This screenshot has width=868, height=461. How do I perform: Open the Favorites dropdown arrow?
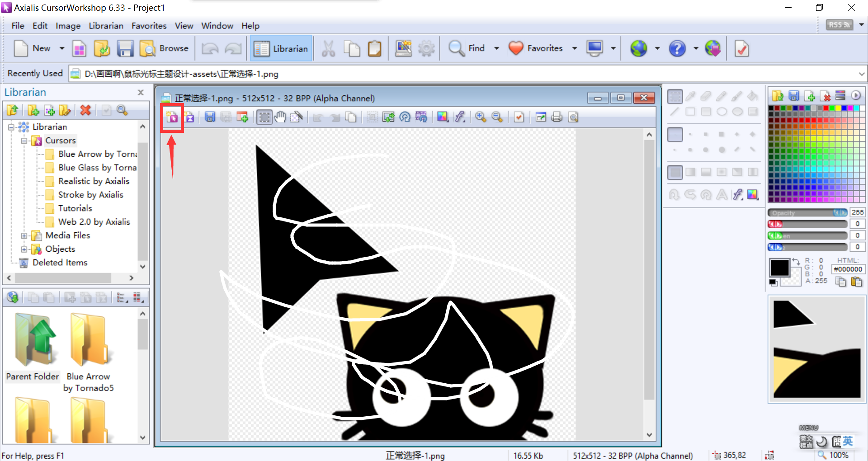coord(575,48)
